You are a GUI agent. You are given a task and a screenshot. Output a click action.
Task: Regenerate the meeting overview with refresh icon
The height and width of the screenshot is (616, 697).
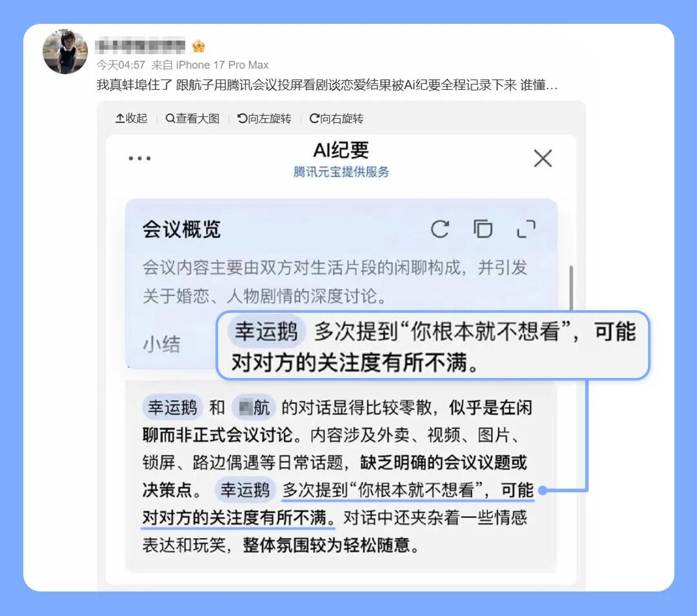(x=439, y=229)
